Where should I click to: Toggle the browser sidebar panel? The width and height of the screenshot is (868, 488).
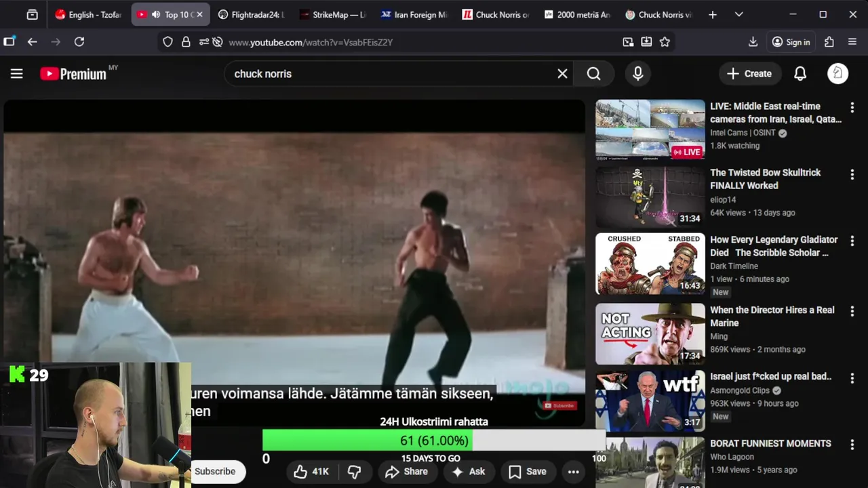[x=9, y=42]
